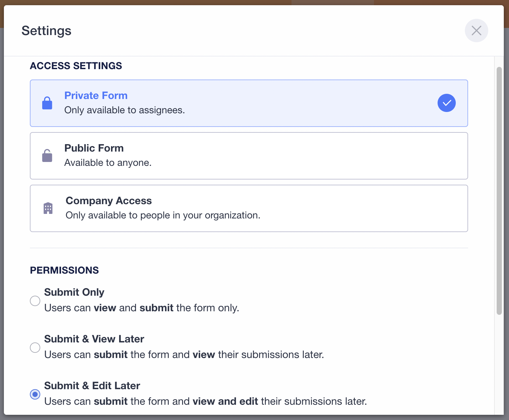509x420 pixels.
Task: Close the Settings dialog with the X
Action: coord(476,31)
